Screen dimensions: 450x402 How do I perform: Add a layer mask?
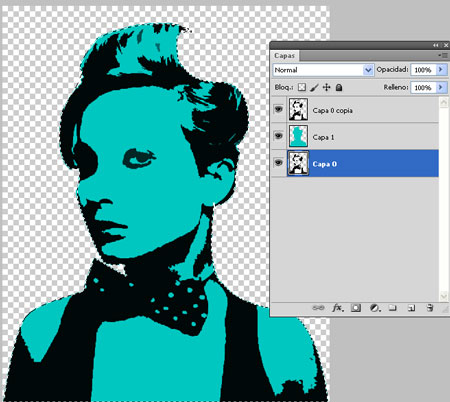(356, 308)
